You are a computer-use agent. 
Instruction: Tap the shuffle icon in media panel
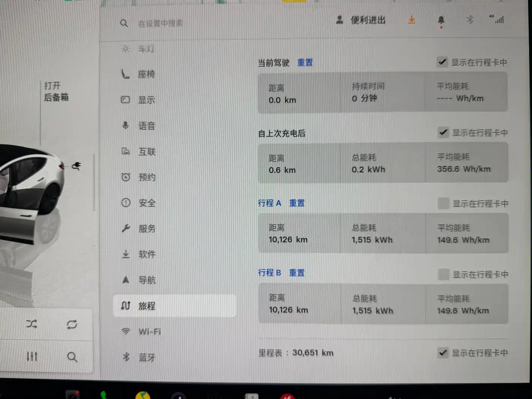coord(32,324)
